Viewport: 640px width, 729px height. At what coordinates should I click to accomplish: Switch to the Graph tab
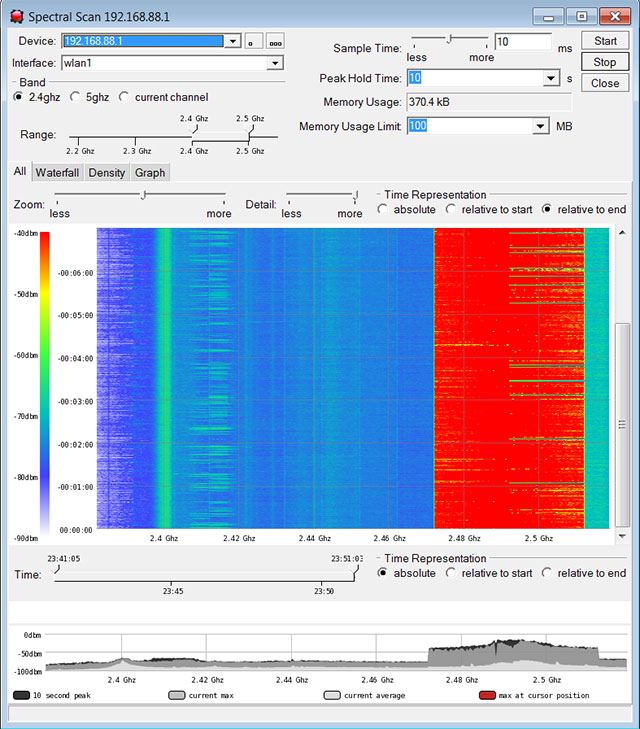(x=150, y=172)
